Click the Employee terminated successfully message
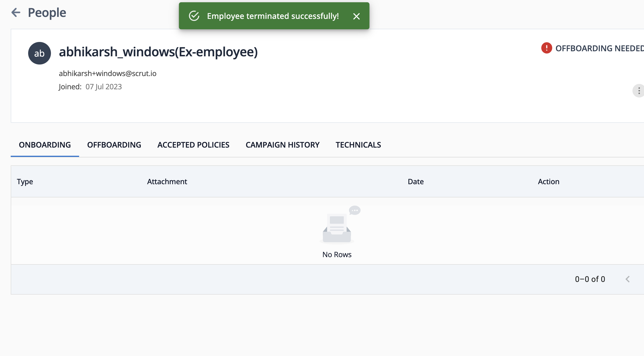 273,16
